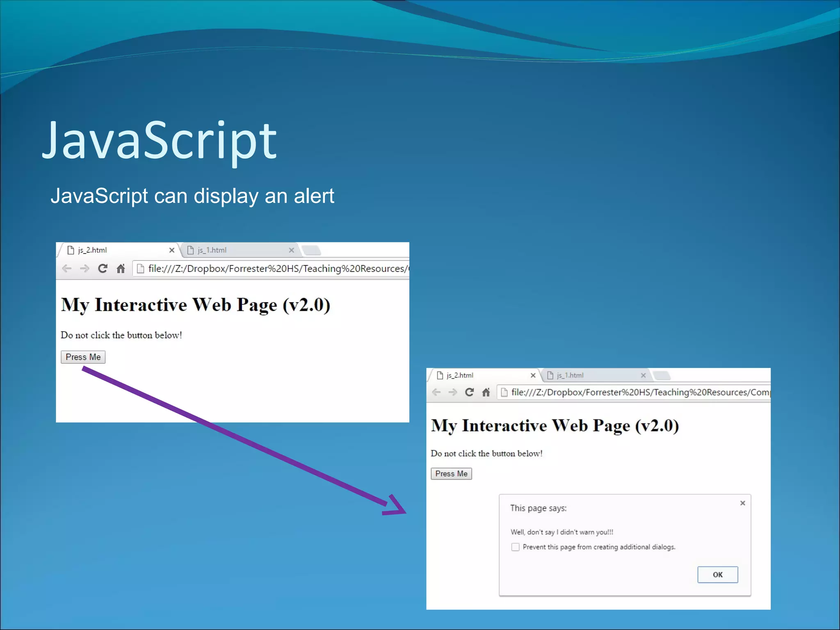Reload the page in right browser window
The image size is (840, 630).
tap(469, 392)
